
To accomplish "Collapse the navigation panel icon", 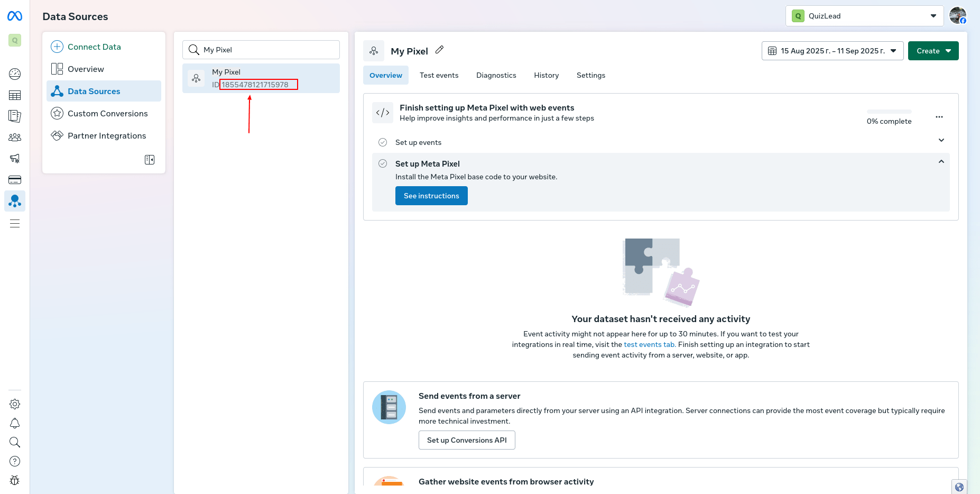I will click(x=150, y=160).
